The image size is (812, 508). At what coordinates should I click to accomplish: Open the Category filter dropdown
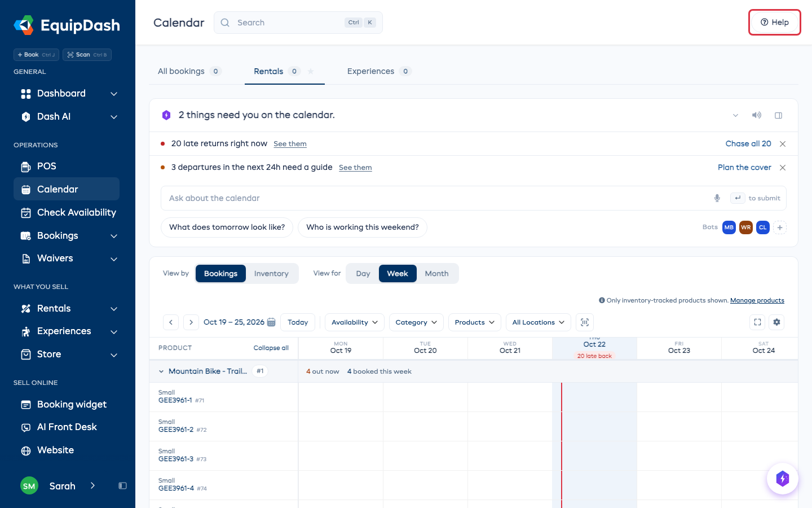pos(416,322)
